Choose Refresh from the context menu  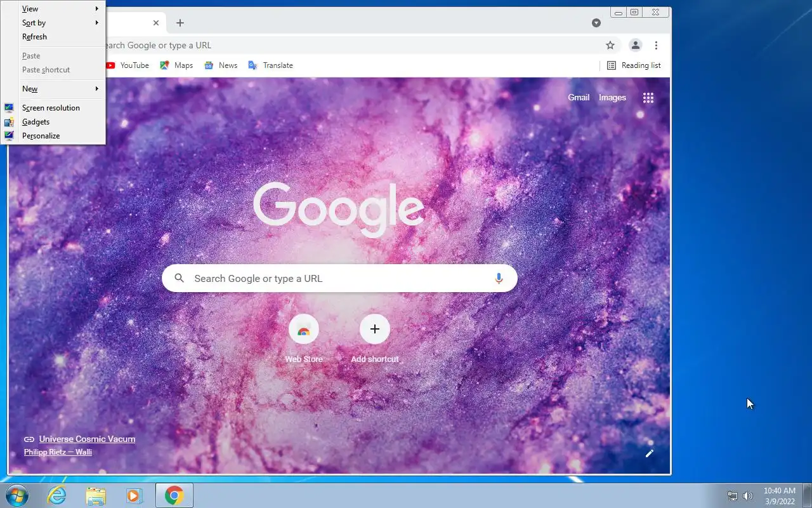pyautogui.click(x=53, y=37)
